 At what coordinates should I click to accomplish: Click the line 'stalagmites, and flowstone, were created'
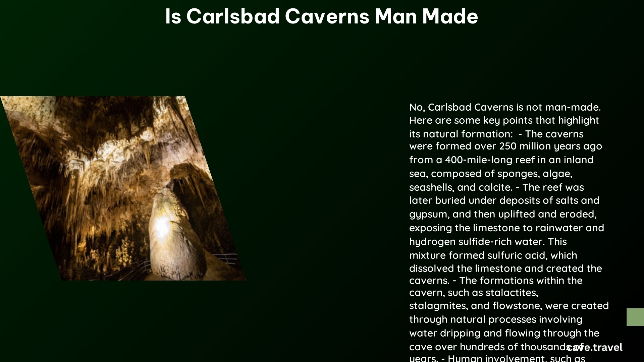pyautogui.click(x=509, y=306)
